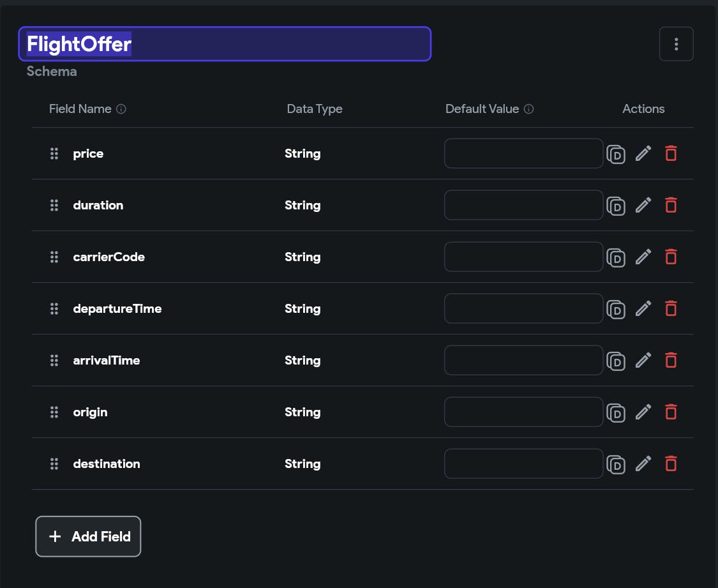This screenshot has width=718, height=588.
Task: Click drag handle for origin row
Action: coord(54,412)
